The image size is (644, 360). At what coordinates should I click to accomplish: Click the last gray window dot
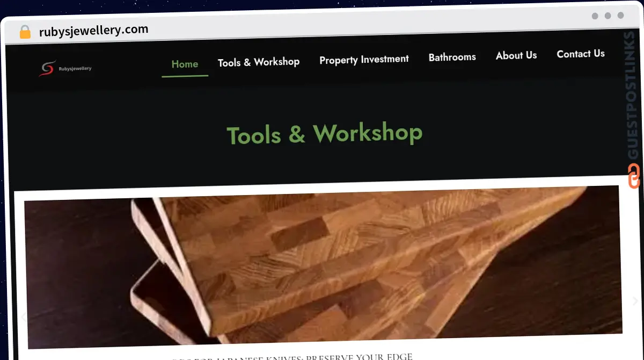tap(620, 16)
